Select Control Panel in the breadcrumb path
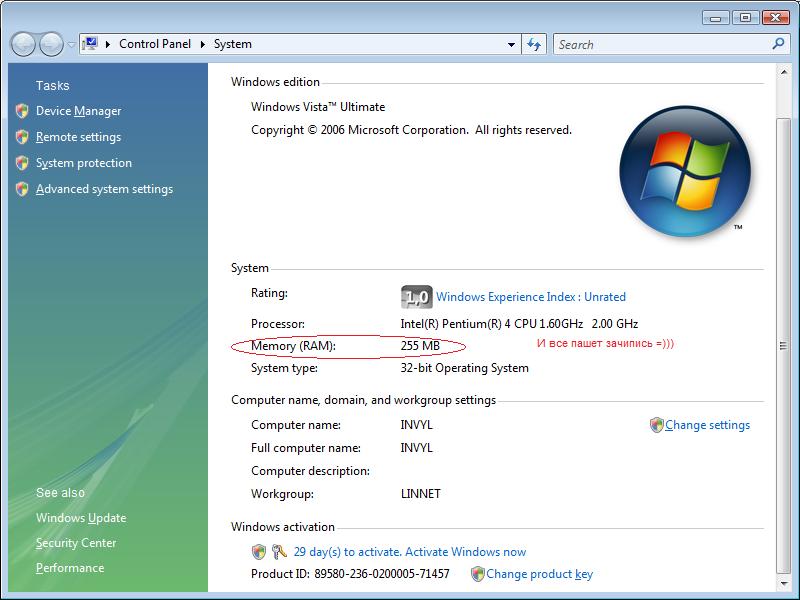This screenshot has width=800, height=600. 155,44
